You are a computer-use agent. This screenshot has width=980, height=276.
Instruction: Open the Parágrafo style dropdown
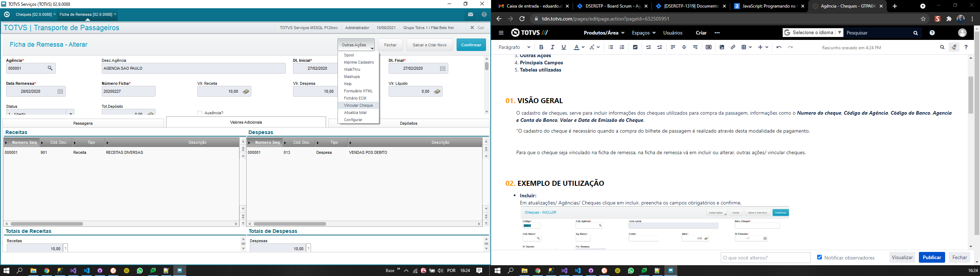click(514, 47)
